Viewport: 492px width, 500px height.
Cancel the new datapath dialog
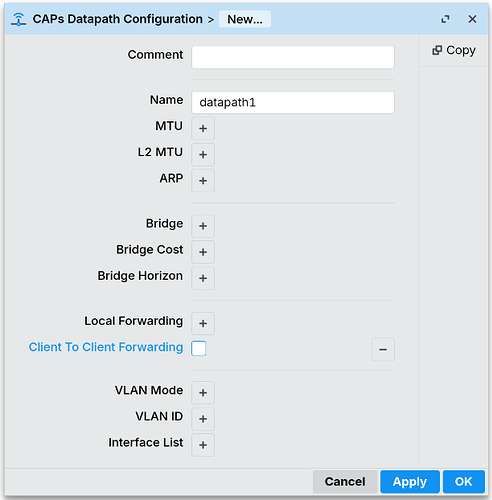click(345, 482)
